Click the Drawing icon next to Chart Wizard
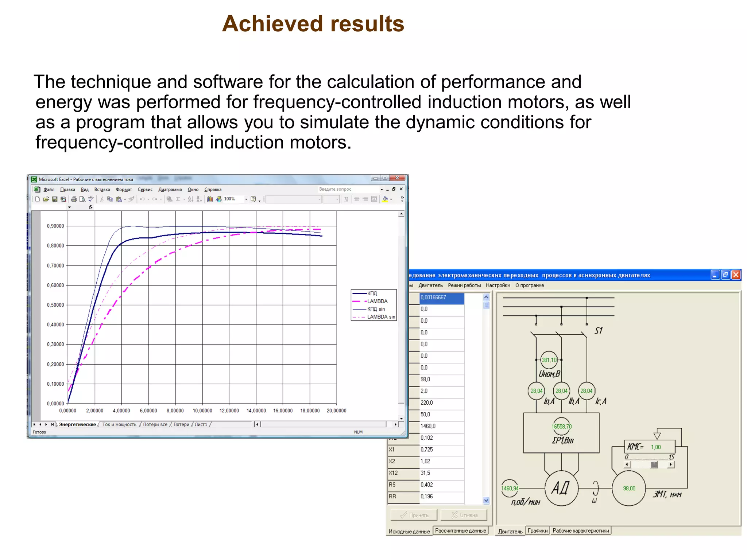This screenshot has width=747, height=560. click(x=218, y=199)
